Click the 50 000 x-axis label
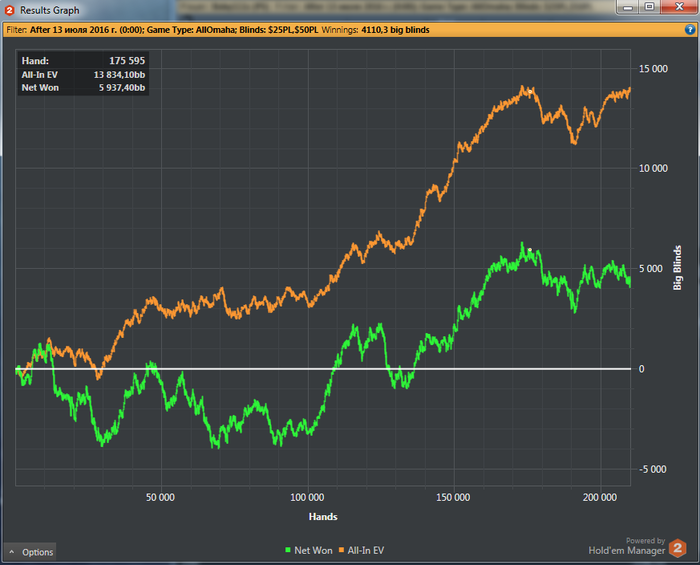 pos(160,498)
